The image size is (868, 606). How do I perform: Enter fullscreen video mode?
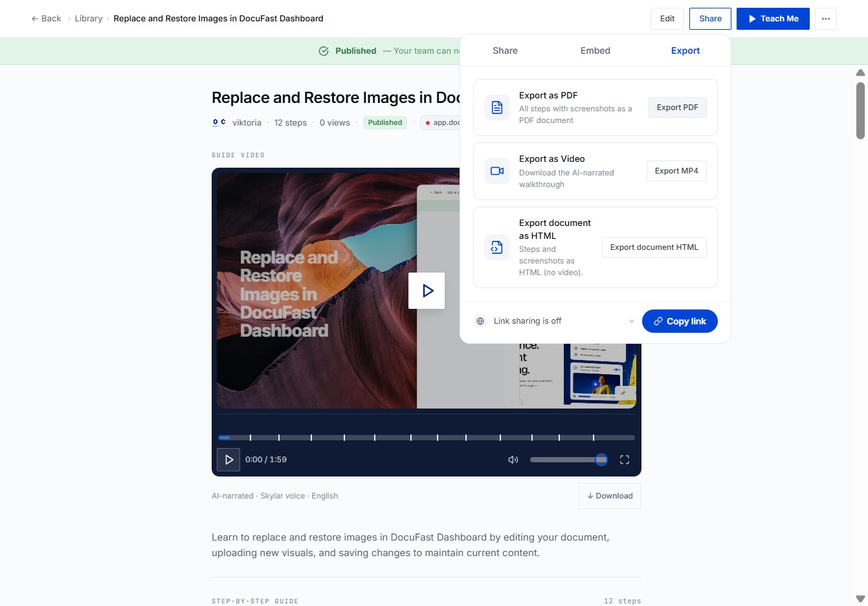[625, 460]
